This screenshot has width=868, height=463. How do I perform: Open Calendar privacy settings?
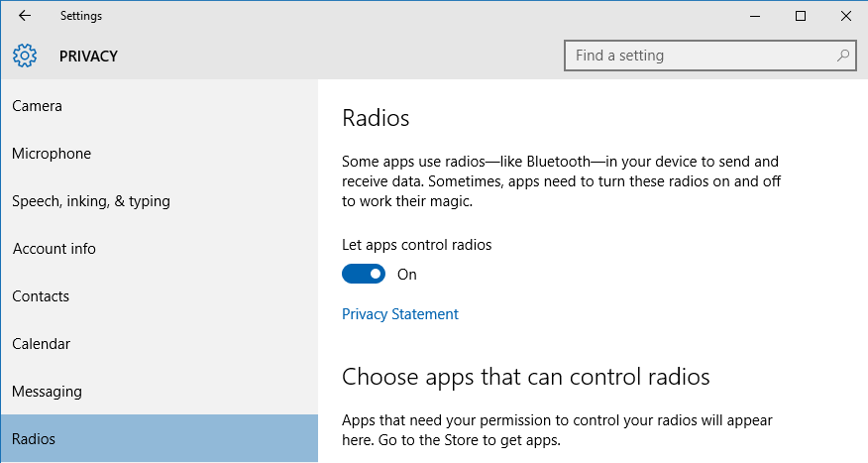(x=160, y=344)
